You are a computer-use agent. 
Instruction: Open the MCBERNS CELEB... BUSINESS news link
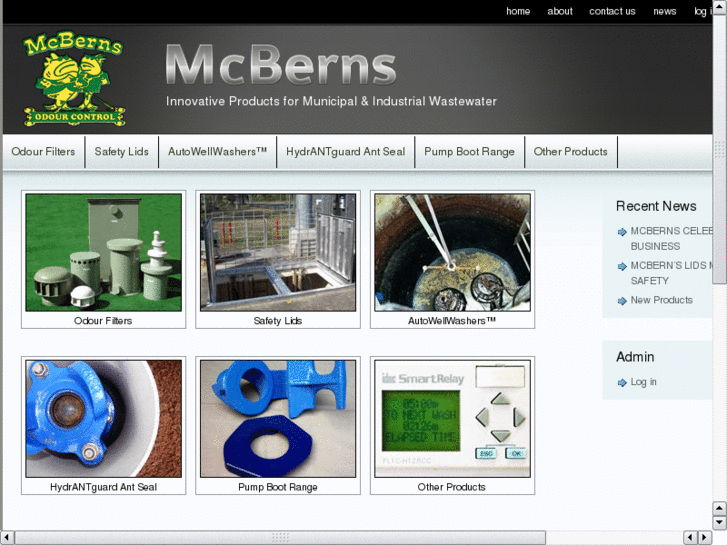(671, 238)
